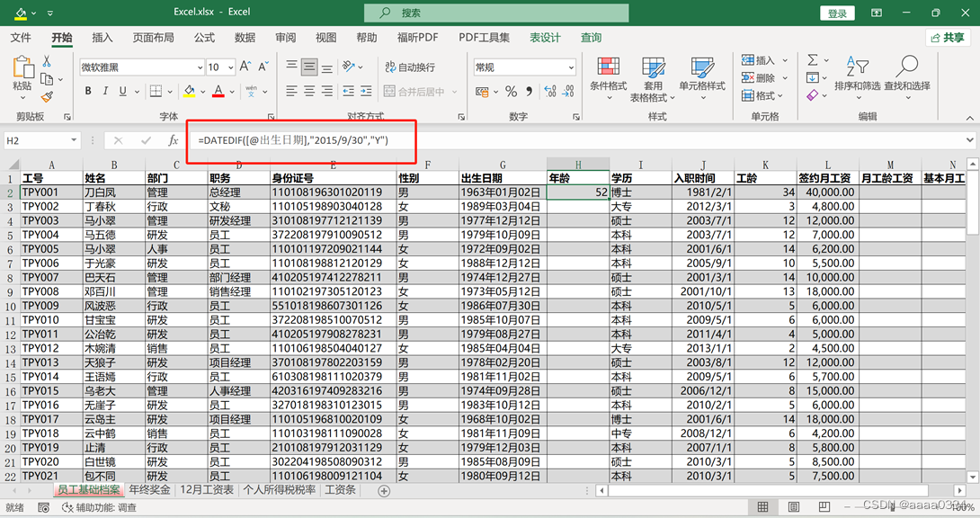The image size is (980, 518).
Task: Click the AutoSum sigma icon
Action: click(x=813, y=60)
